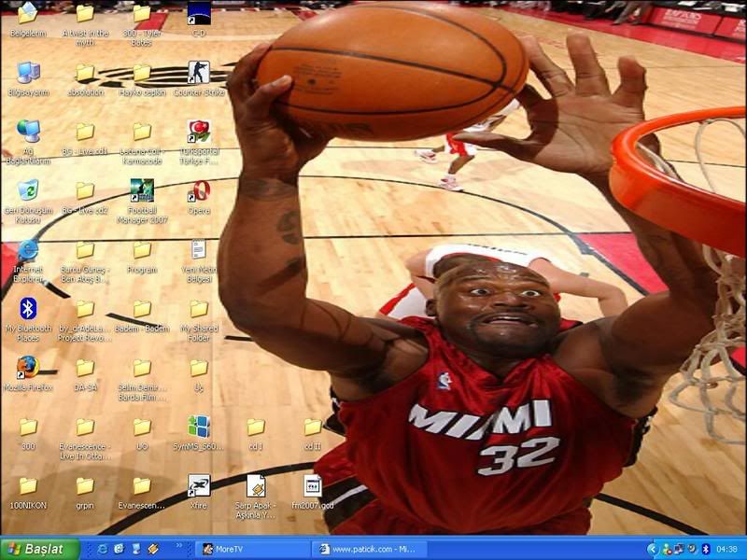Open the 'Badem - Badem' folder

pos(142,309)
